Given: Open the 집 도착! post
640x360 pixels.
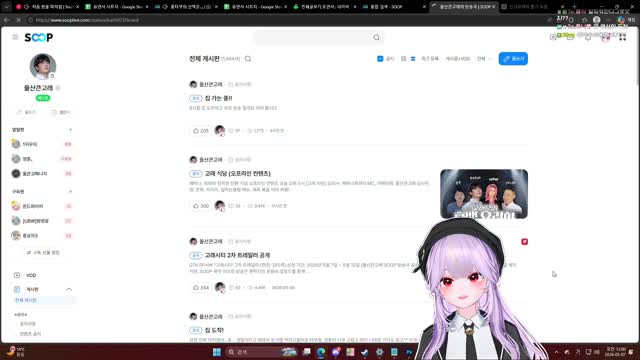Looking at the screenshot, I should 214,330.
